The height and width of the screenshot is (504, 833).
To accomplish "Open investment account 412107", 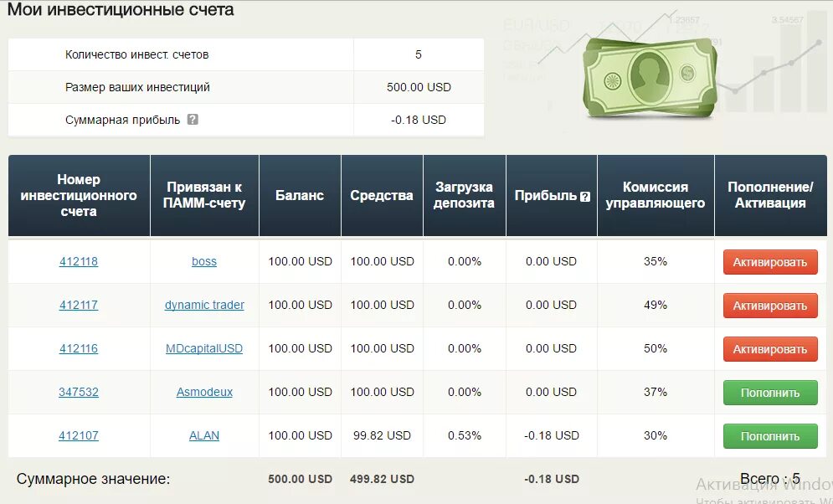I will point(79,435).
